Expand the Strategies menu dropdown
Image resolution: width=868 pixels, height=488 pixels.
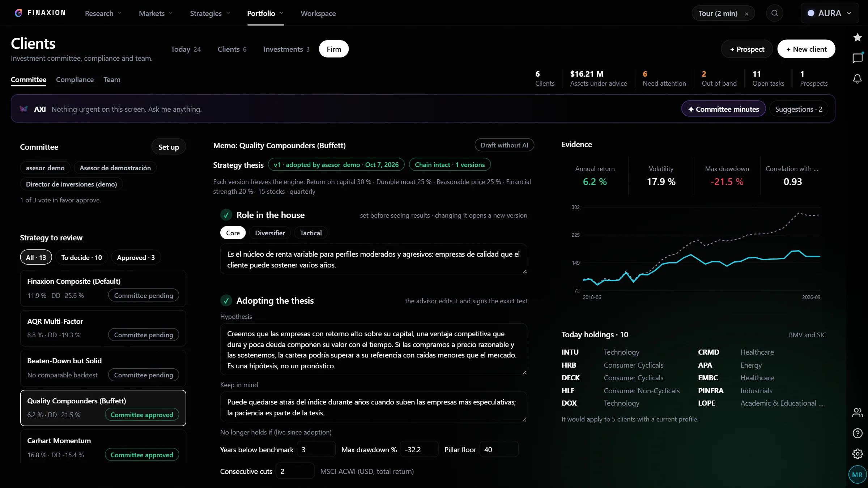[210, 13]
